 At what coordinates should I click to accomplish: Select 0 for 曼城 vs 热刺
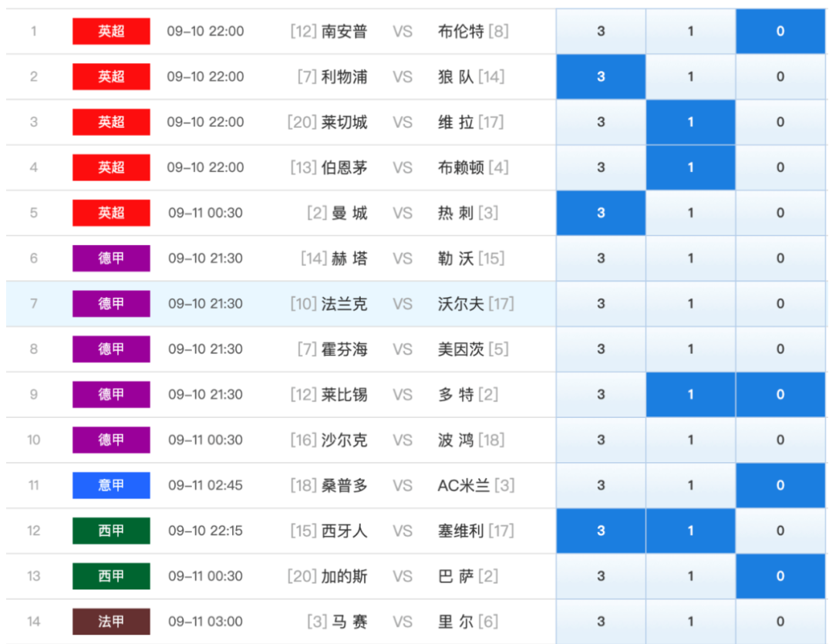click(780, 213)
